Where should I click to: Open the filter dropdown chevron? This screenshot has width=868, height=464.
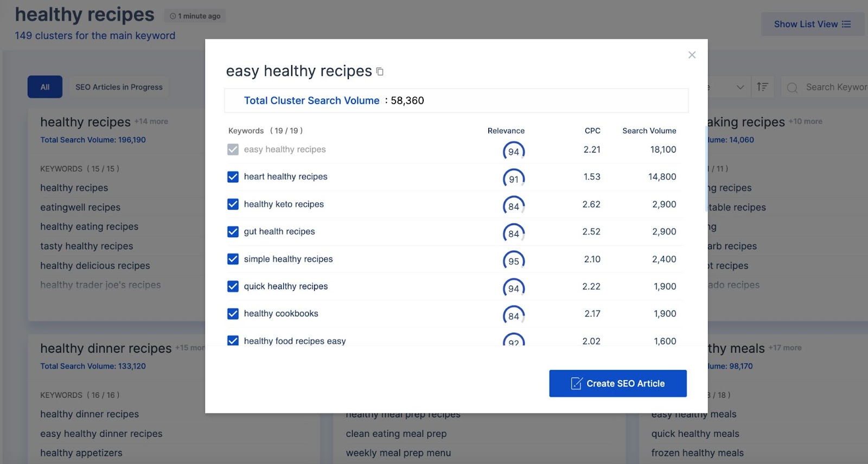(x=740, y=87)
